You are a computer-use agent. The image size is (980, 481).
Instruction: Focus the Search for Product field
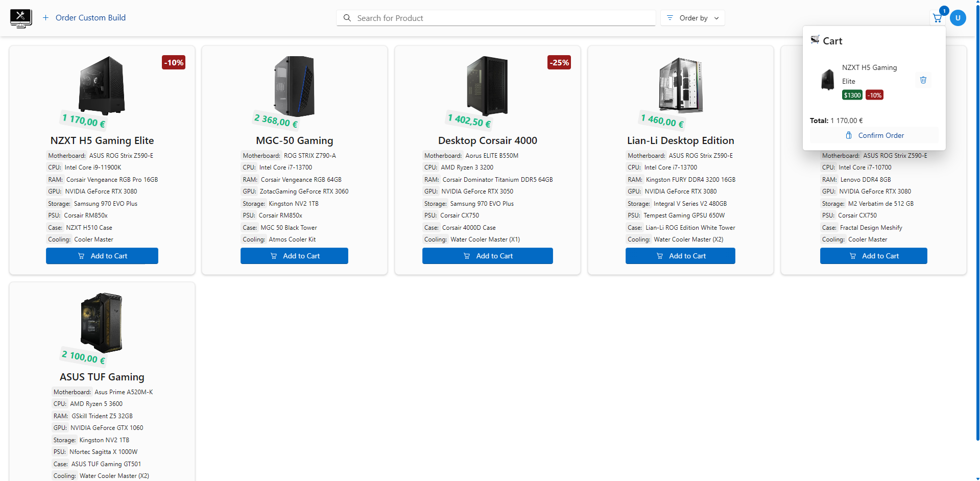point(496,18)
